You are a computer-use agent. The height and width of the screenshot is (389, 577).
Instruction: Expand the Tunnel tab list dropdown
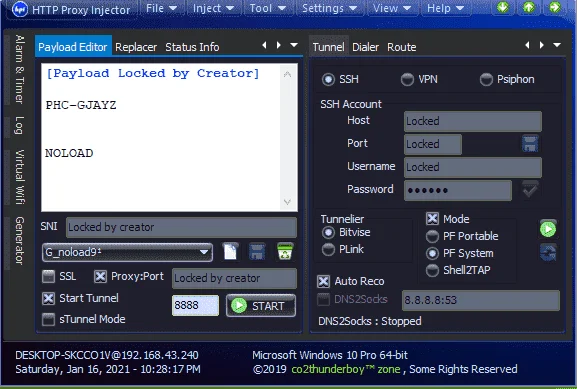557,45
